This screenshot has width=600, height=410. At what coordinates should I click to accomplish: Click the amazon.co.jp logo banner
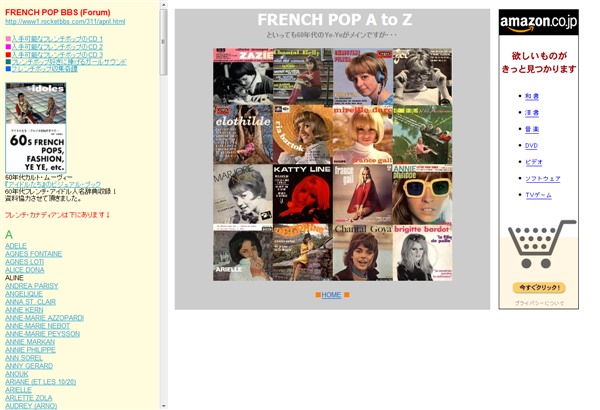click(538, 23)
